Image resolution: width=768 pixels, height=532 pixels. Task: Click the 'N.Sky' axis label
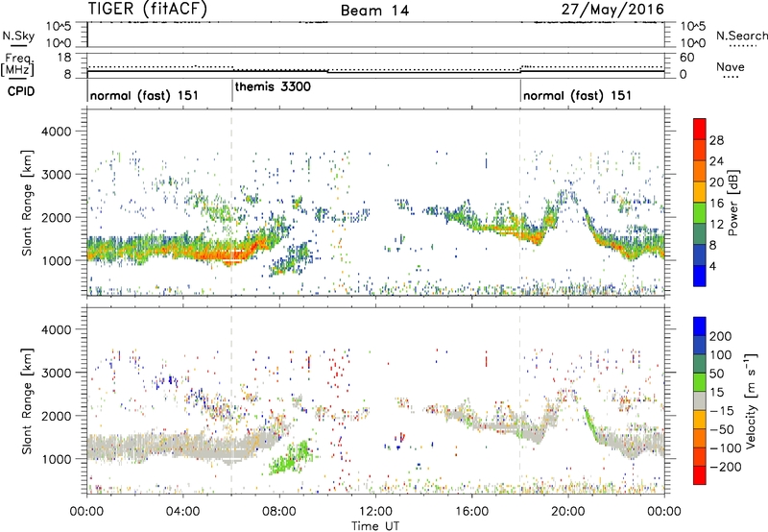[x=18, y=36]
